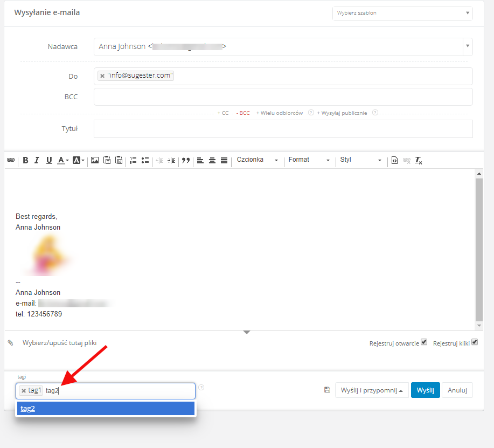Viewport: 494px width, 448px height.
Task: Toggle italic formatting
Action: tap(37, 160)
